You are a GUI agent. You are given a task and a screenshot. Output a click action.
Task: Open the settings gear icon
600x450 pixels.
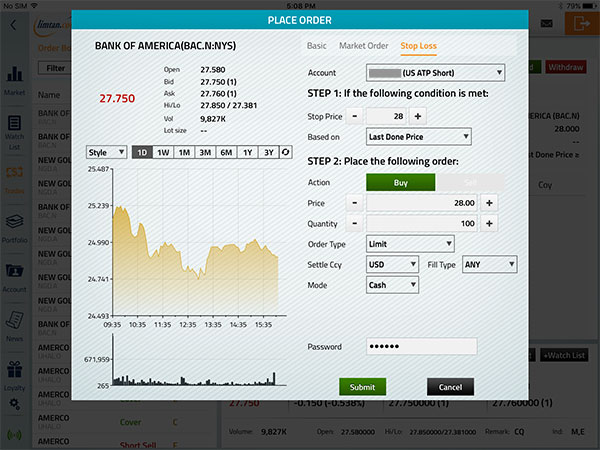pos(15,403)
